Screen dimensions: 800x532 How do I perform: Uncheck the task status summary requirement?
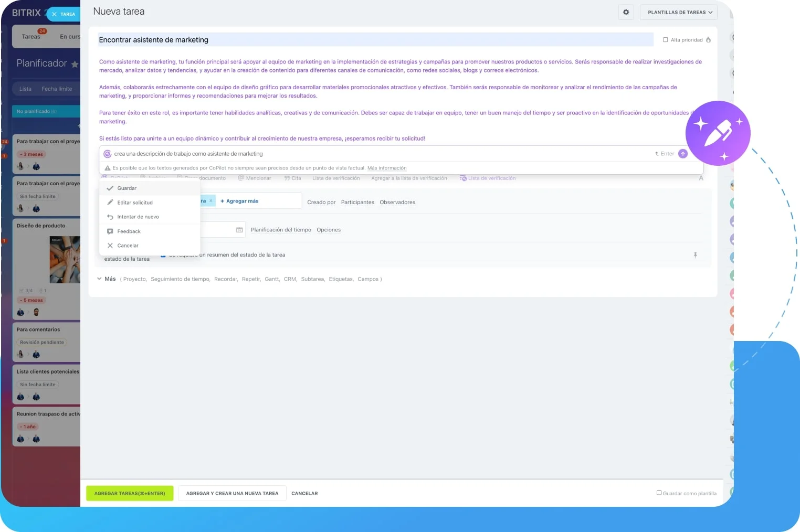pyautogui.click(x=164, y=254)
